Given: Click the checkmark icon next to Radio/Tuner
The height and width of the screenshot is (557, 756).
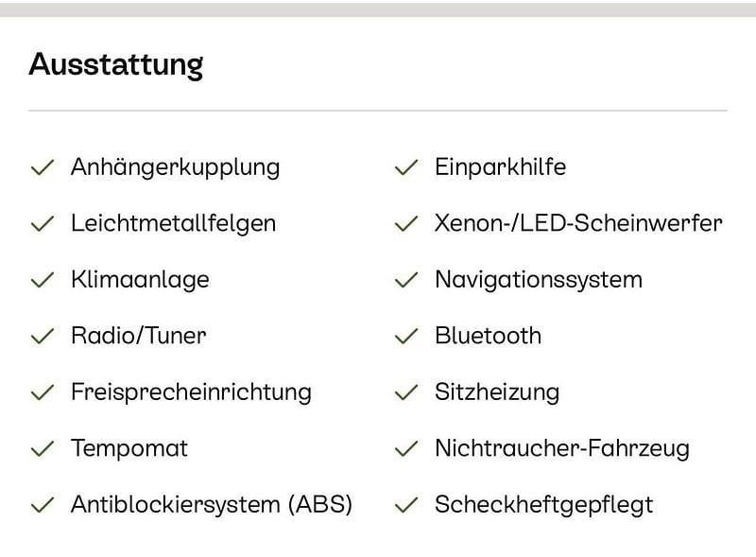Looking at the screenshot, I should 43,337.
